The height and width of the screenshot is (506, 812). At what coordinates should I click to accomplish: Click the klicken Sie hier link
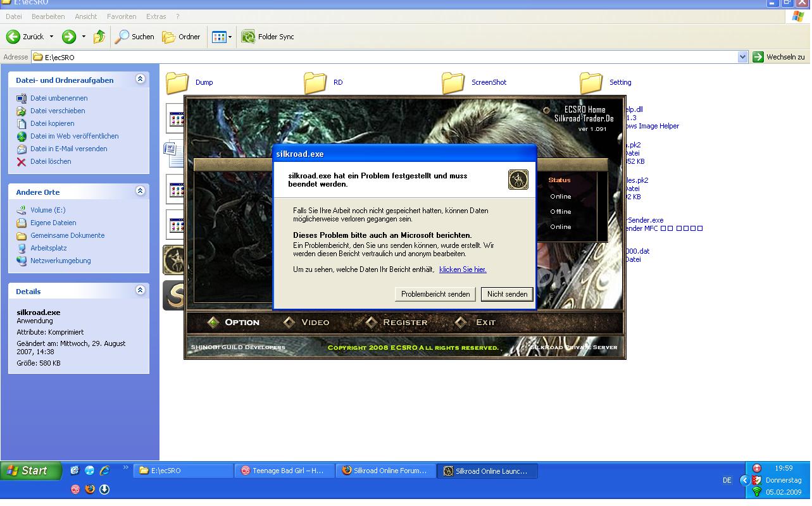tap(463, 269)
